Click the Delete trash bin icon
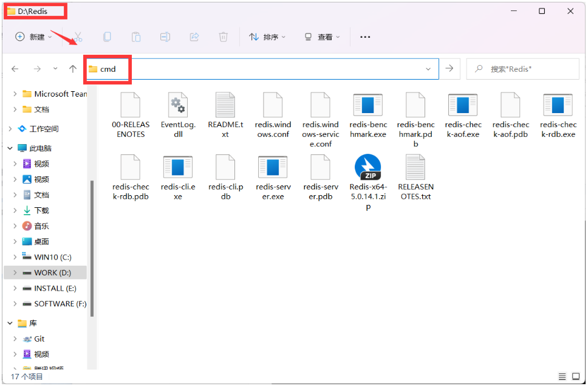Viewport: 588px width, 386px height. click(223, 37)
